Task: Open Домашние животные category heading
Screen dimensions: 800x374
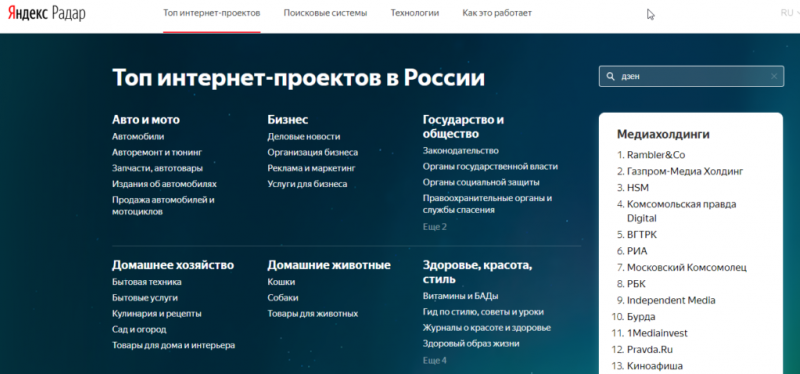Action: coord(329,265)
